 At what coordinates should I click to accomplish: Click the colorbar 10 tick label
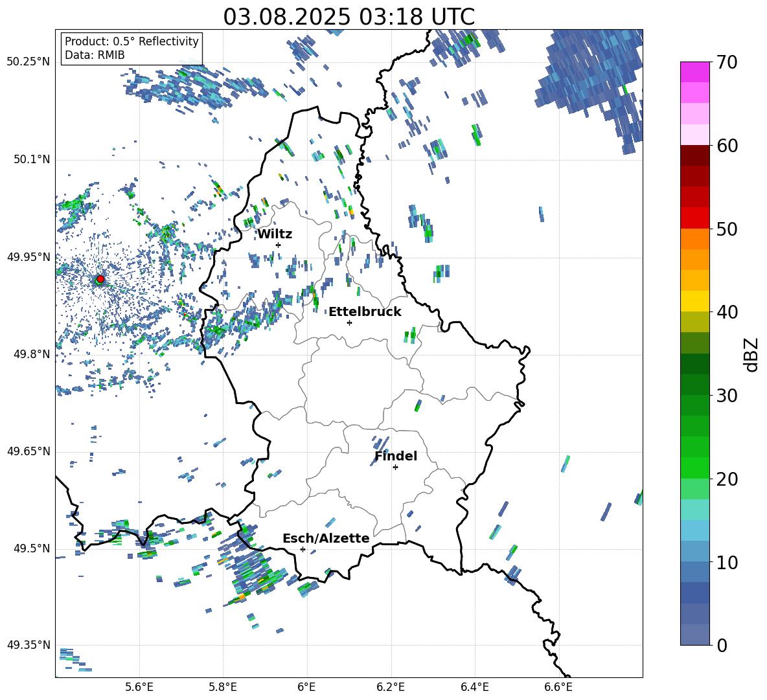[x=727, y=562]
